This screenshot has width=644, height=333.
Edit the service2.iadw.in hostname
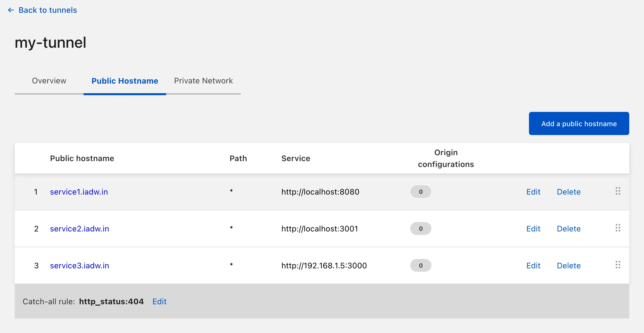533,228
